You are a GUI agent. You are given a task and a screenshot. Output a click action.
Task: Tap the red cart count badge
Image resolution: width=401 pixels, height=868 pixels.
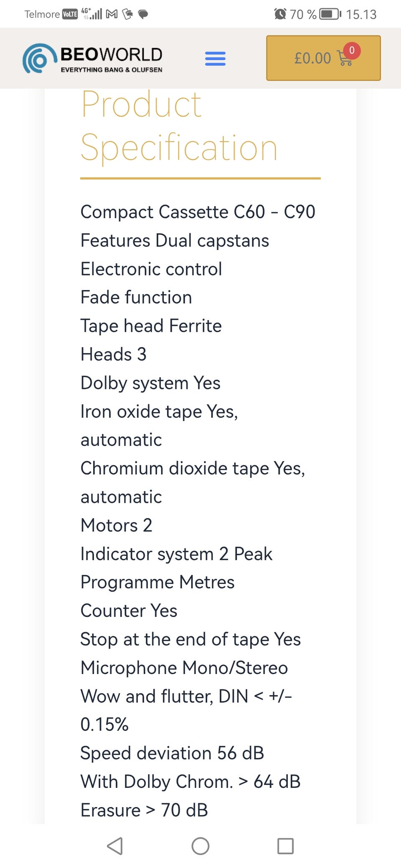pyautogui.click(x=352, y=50)
